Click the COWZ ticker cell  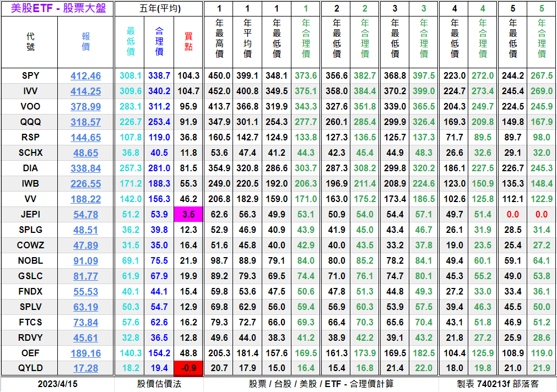tap(30, 246)
